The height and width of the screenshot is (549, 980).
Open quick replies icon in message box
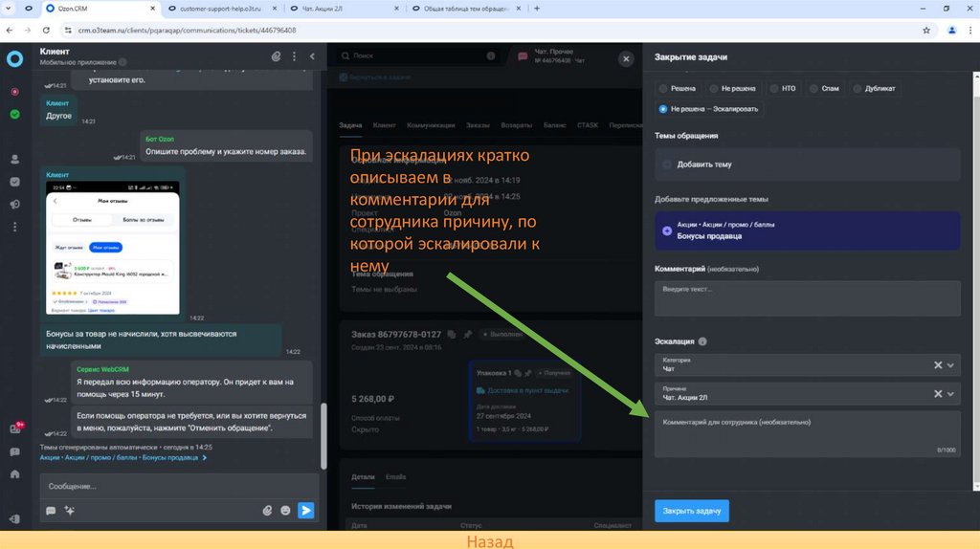(x=51, y=511)
